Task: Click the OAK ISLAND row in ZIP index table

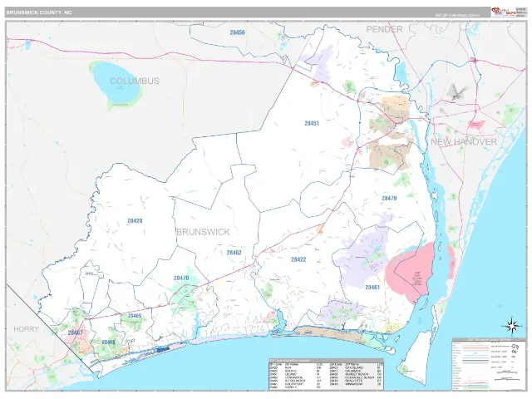Action: [x=356, y=367]
